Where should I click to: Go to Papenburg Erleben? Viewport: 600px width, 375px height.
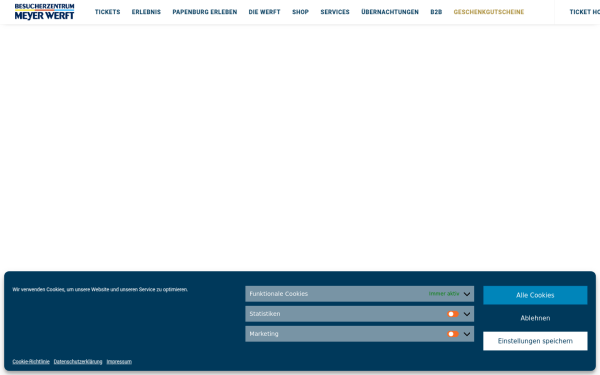click(205, 12)
